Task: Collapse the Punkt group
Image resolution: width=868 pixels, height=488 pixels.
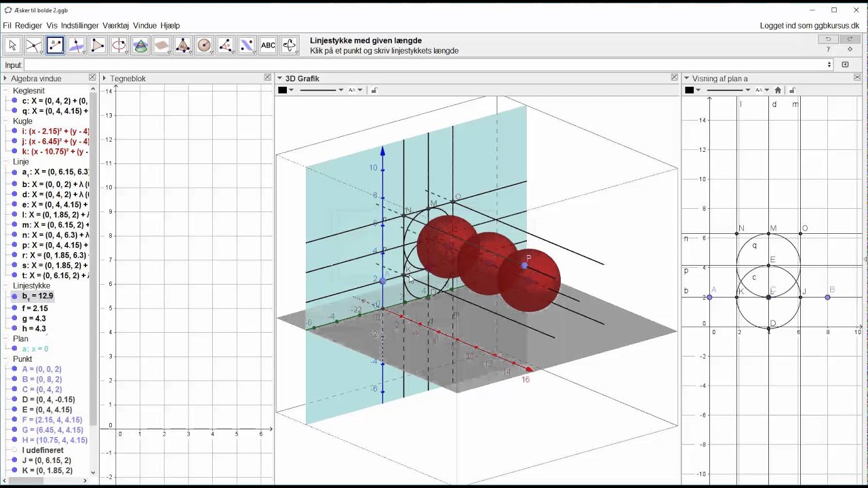Action: (x=7, y=359)
